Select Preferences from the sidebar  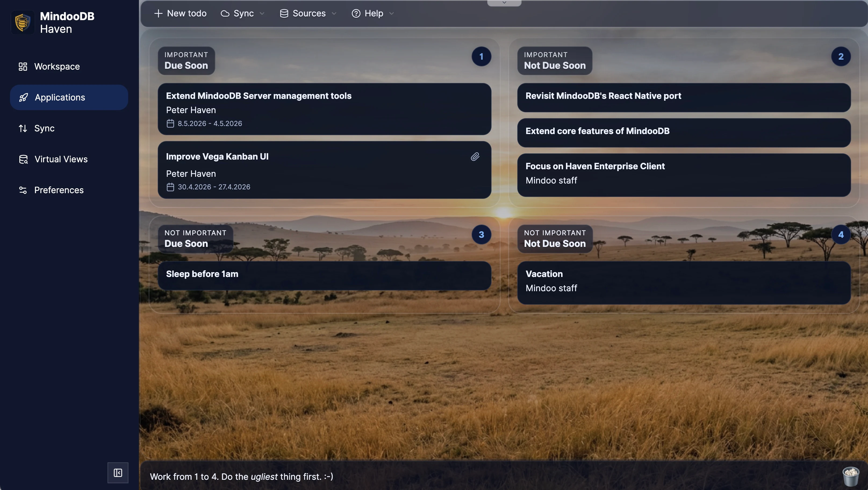pos(59,190)
